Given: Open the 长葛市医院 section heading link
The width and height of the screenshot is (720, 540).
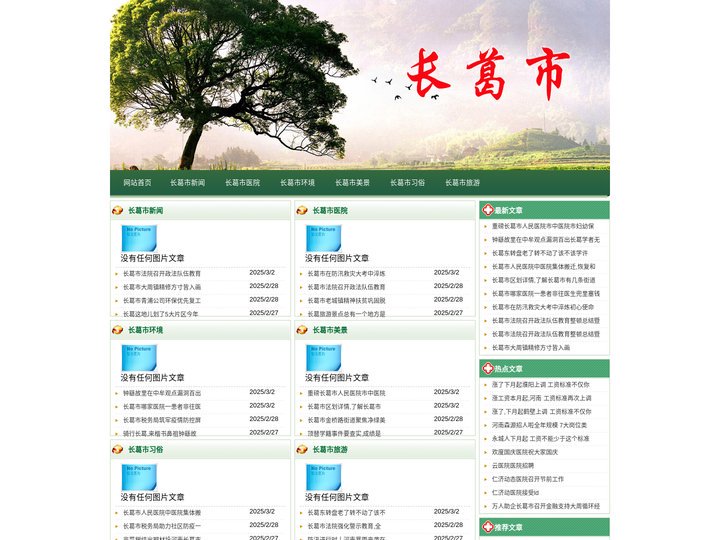Looking at the screenshot, I should [x=330, y=210].
